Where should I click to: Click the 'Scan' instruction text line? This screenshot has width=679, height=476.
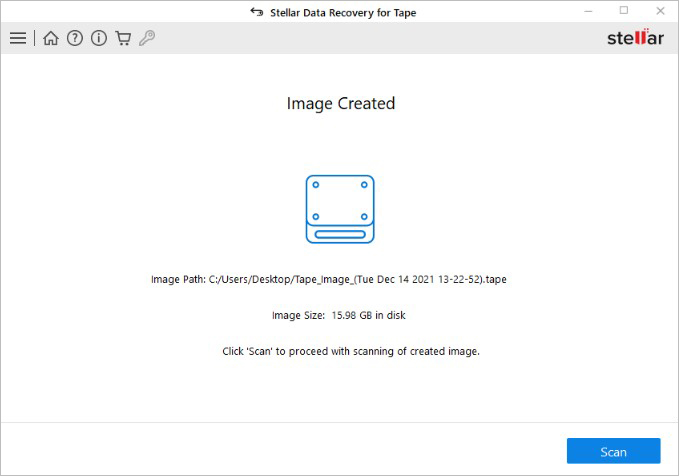[x=350, y=351]
